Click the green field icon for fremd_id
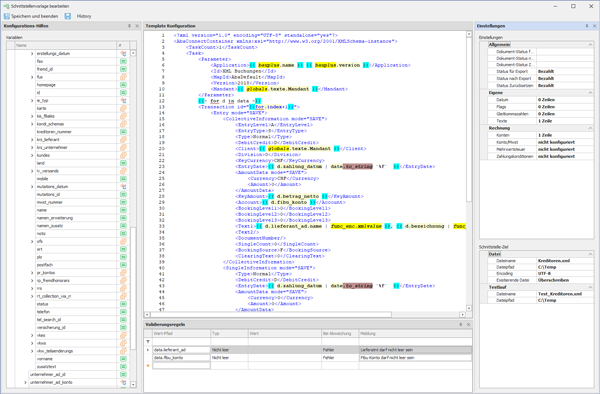The width and height of the screenshot is (600, 394). 123,69
